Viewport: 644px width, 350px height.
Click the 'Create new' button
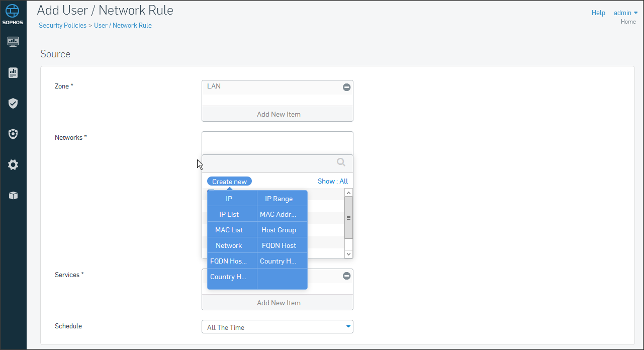229,182
